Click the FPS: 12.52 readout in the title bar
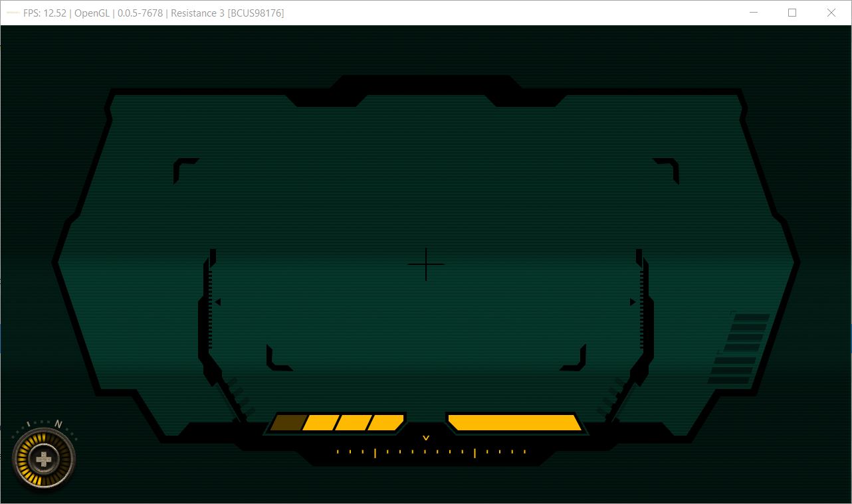The image size is (852, 504). 45,13
